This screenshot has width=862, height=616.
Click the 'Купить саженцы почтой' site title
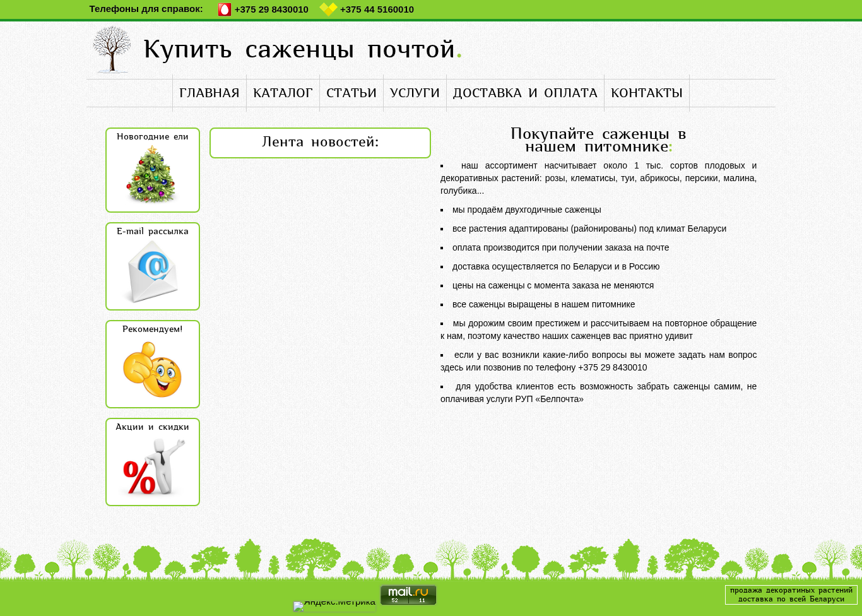click(x=303, y=49)
